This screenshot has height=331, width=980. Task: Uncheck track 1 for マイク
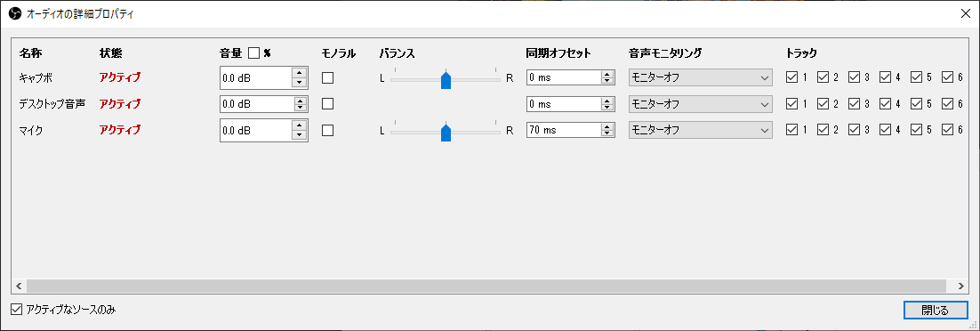coord(791,130)
